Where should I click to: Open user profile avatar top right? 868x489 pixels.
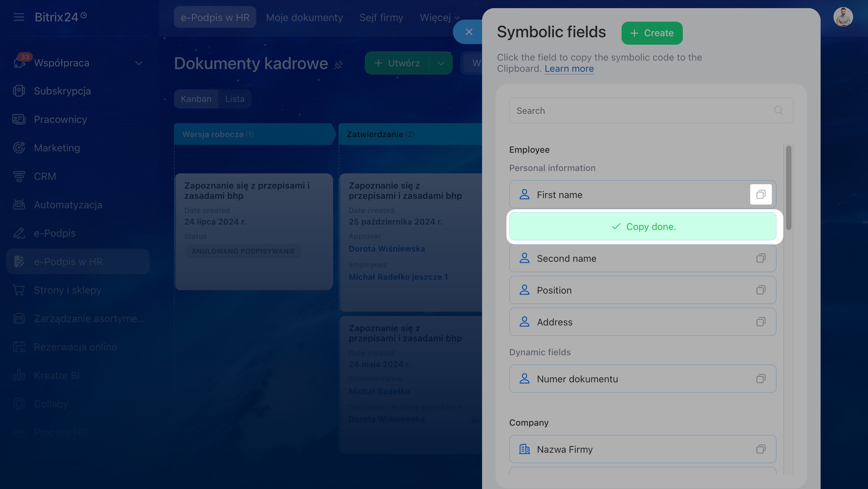843,17
